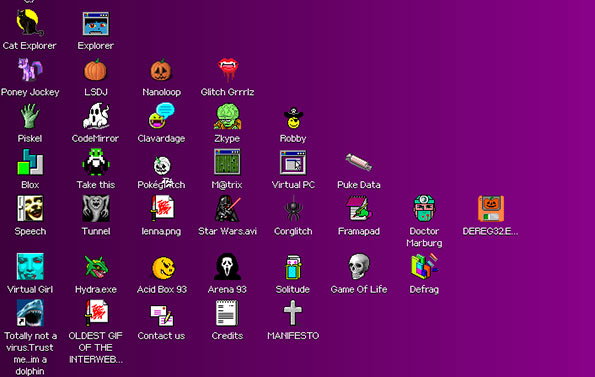The image size is (595, 377).
Task: Open the Blox blocks icon
Action: pyautogui.click(x=30, y=162)
